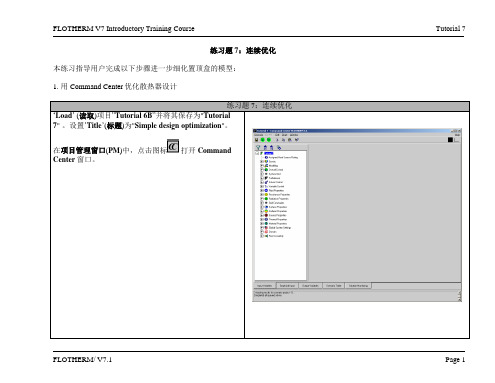Image resolution: width=495 pixels, height=383 pixels.
Task: Click the resize grip at the window's bottom-right corner
Action: point(459,299)
